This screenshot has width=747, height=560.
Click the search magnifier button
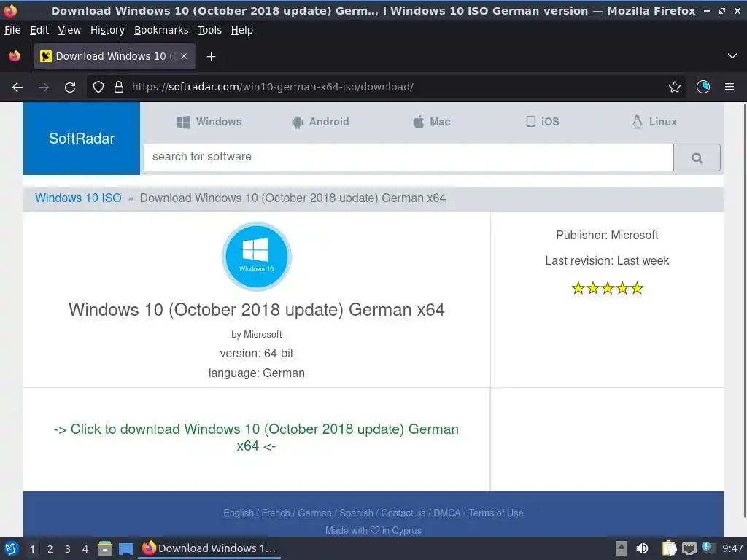[x=697, y=157]
